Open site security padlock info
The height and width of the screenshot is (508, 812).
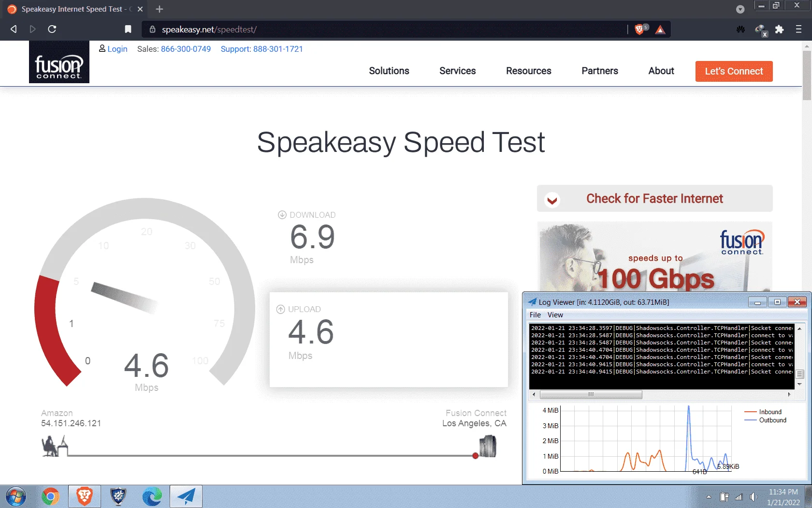[152, 29]
